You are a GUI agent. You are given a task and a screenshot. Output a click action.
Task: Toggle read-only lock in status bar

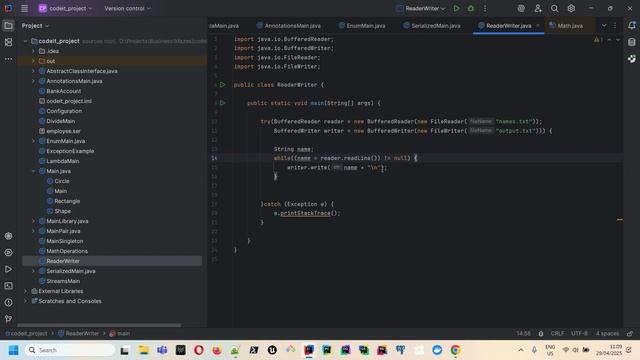point(629,333)
